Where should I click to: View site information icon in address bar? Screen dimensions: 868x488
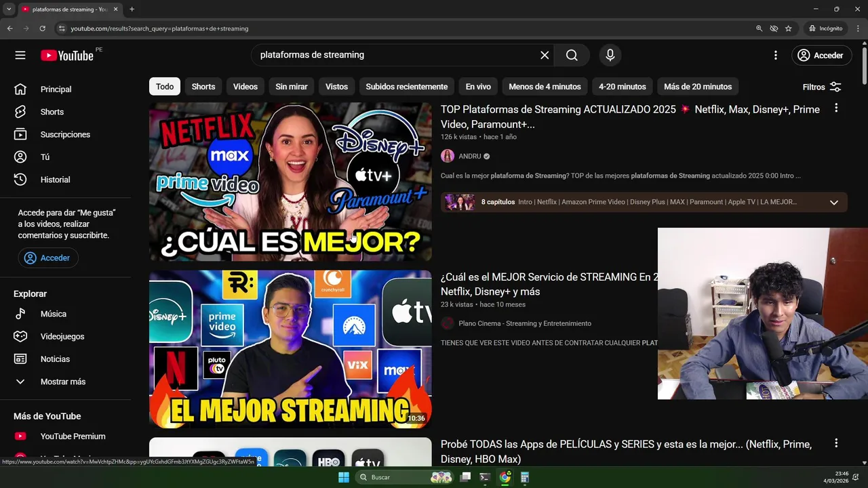[x=61, y=28]
